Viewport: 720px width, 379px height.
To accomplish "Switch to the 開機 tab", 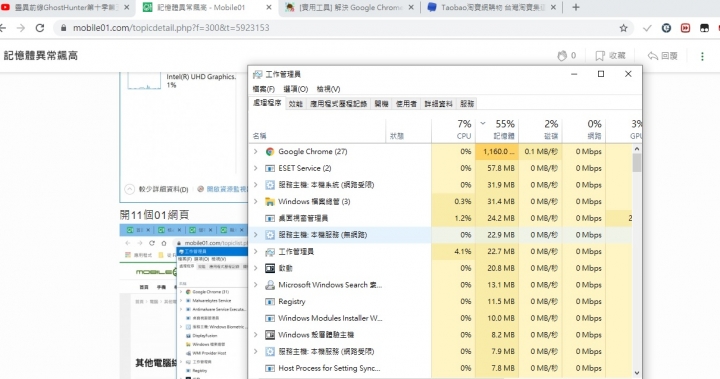I will tap(381, 104).
